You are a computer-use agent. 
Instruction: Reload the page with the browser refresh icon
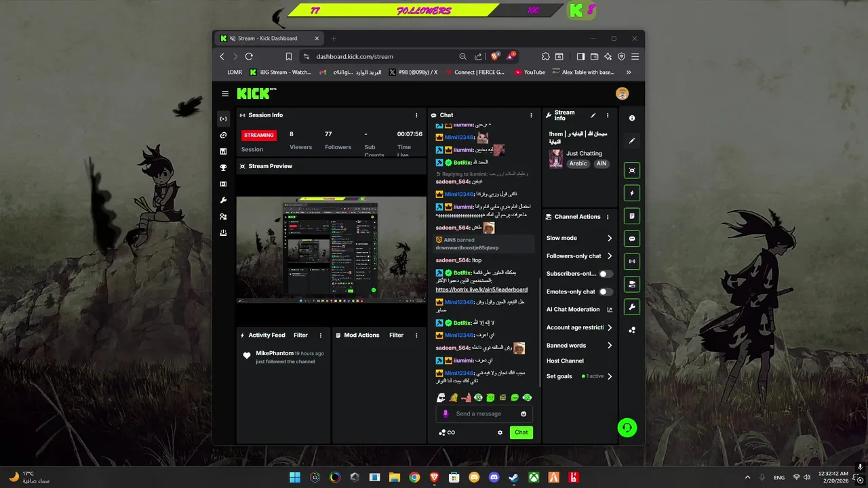point(249,56)
